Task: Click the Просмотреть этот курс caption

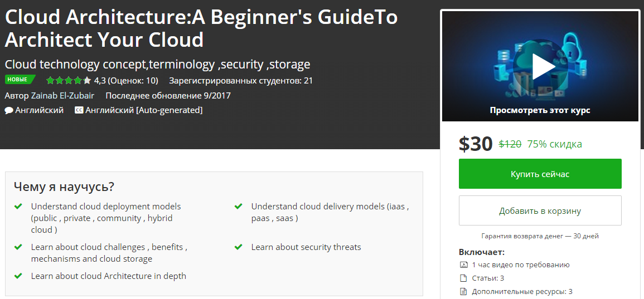Action: 540,110
